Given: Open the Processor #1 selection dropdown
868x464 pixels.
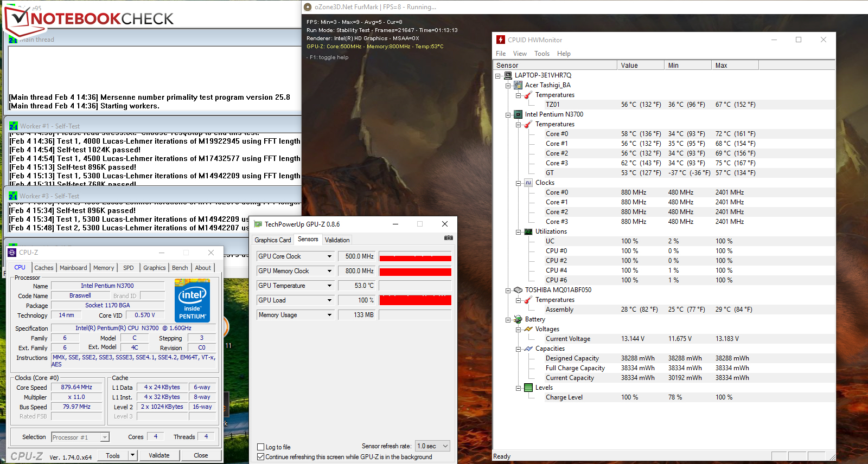Looking at the screenshot, I should (80, 437).
